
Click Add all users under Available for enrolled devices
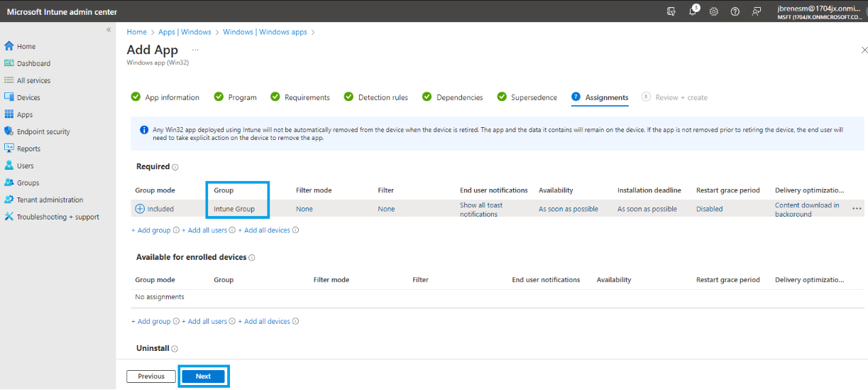(x=204, y=321)
